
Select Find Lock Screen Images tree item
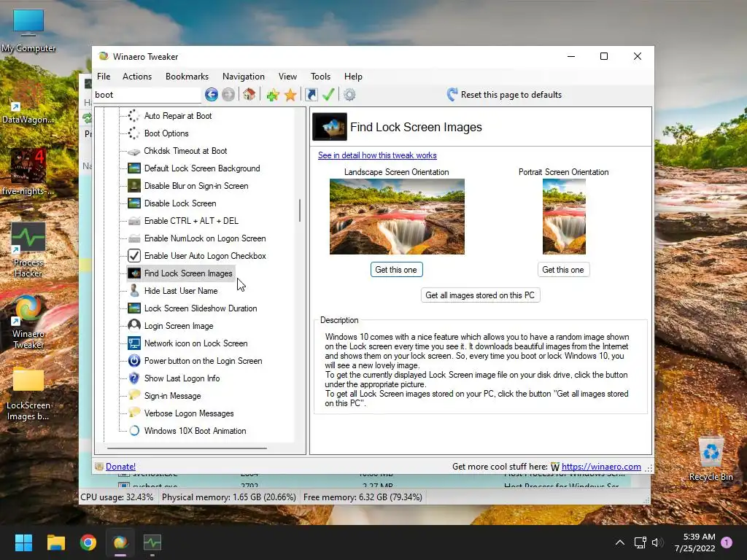[181, 273]
